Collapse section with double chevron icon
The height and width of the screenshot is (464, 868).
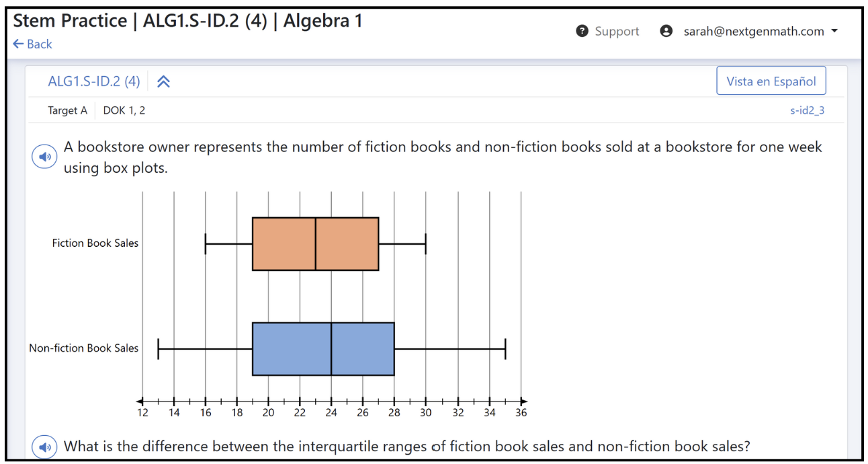click(x=163, y=81)
